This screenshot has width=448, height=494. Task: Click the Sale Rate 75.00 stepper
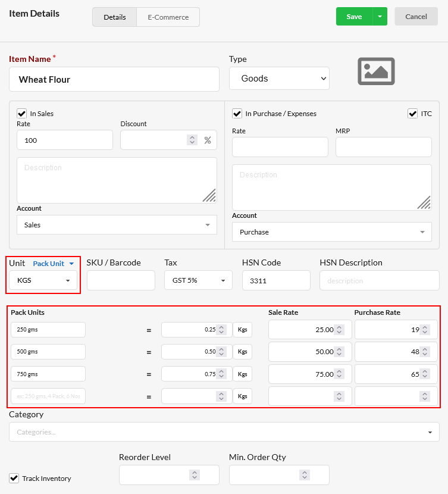point(339,374)
